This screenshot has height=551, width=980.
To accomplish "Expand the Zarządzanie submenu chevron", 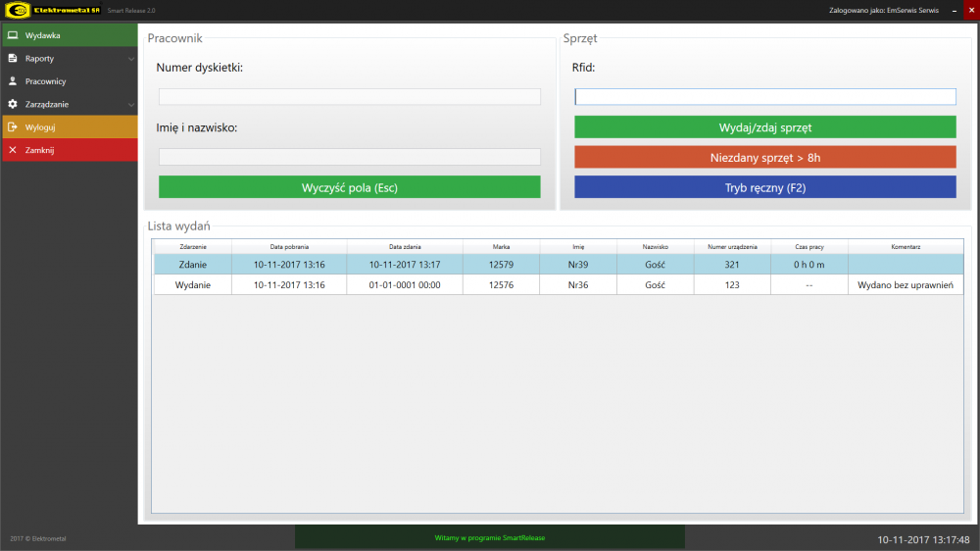I will (131, 104).
